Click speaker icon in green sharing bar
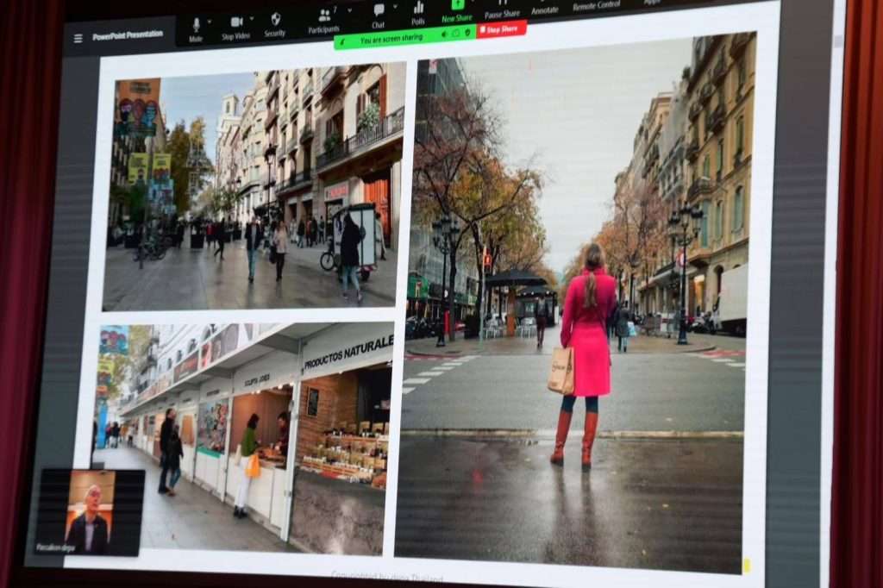This screenshot has height=588, width=883. (x=444, y=35)
